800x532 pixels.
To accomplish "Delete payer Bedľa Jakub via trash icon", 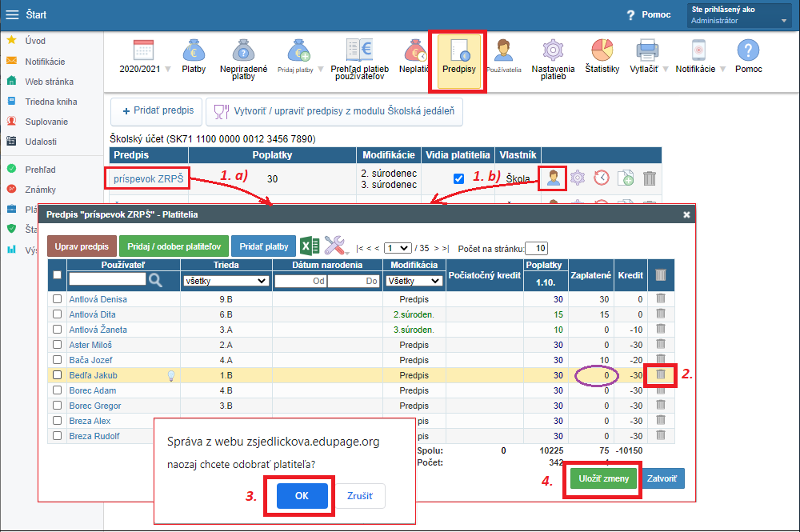I will pos(660,375).
